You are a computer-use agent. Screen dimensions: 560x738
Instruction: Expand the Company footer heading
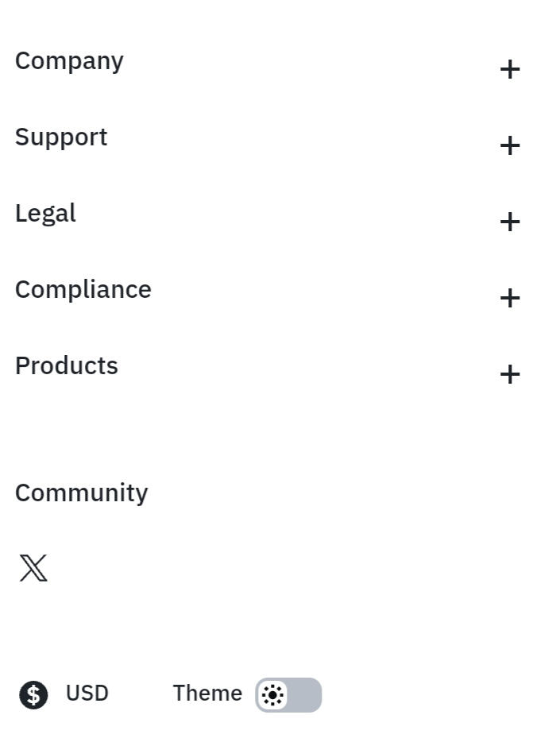click(69, 62)
